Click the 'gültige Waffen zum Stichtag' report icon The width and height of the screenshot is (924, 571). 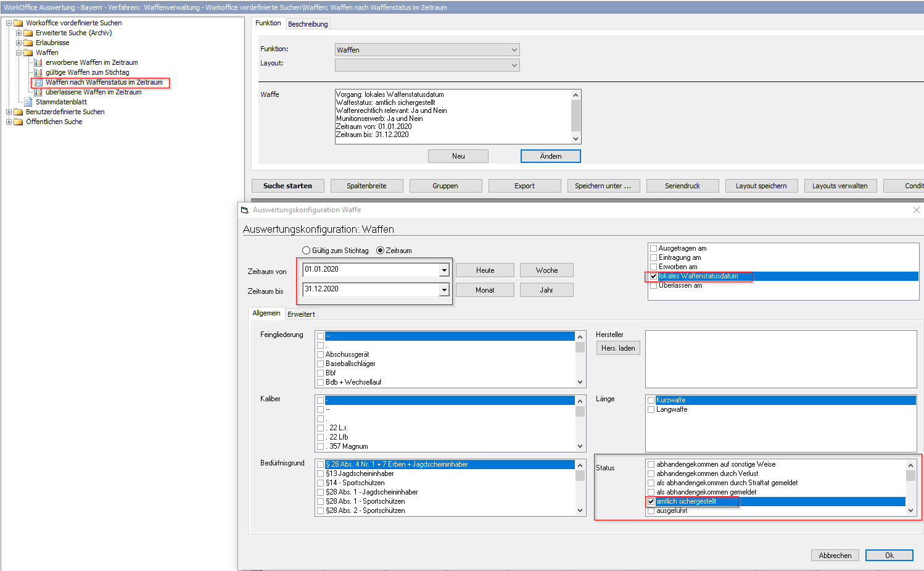coord(38,72)
